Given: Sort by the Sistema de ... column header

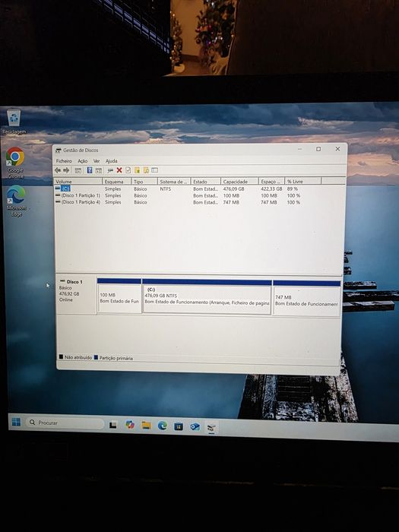Looking at the screenshot, I should [x=174, y=182].
